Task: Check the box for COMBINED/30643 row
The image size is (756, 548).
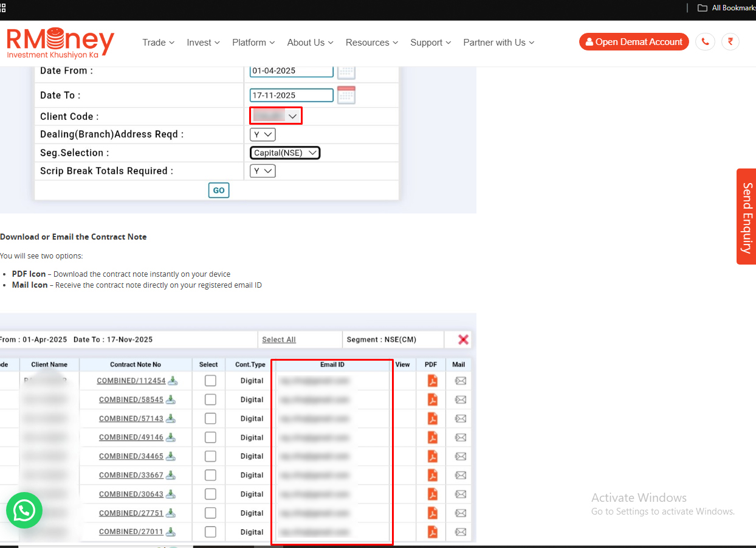Action: [210, 494]
